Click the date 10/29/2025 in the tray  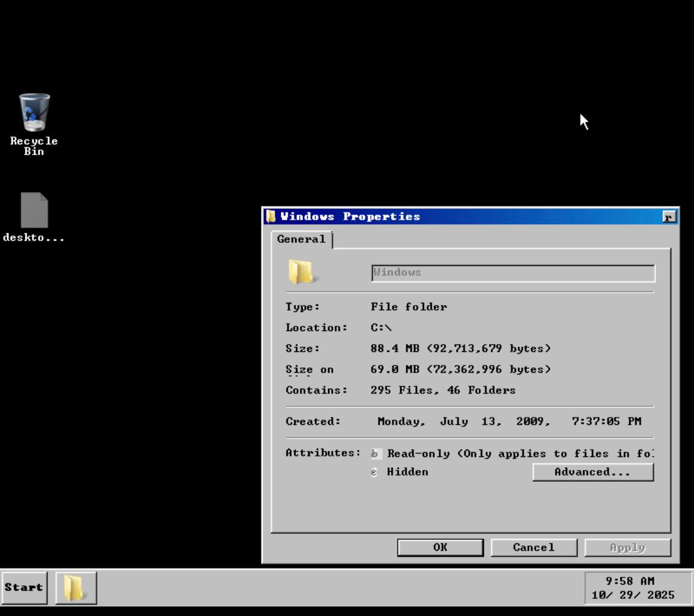(x=633, y=595)
